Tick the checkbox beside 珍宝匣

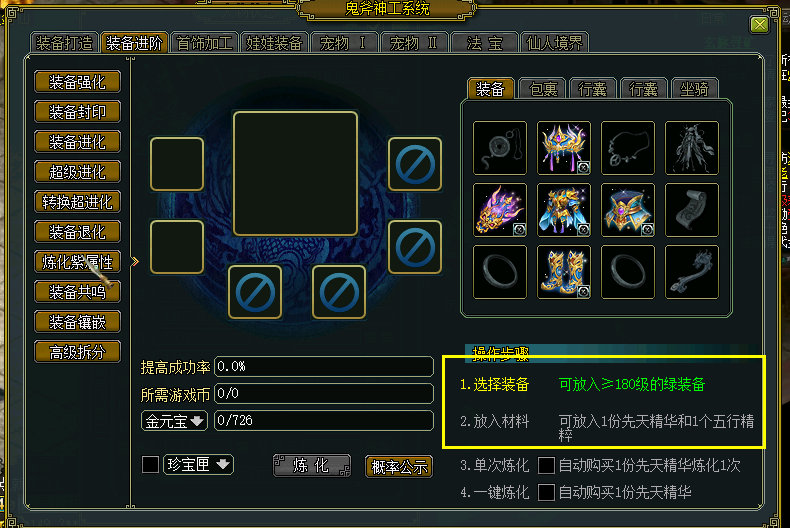pyautogui.click(x=150, y=465)
